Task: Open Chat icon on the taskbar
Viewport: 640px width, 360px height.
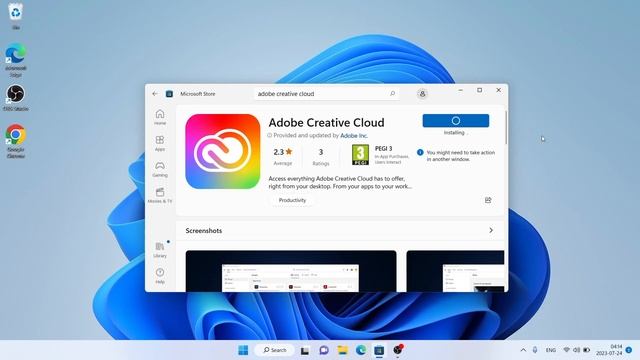Action: click(x=324, y=350)
